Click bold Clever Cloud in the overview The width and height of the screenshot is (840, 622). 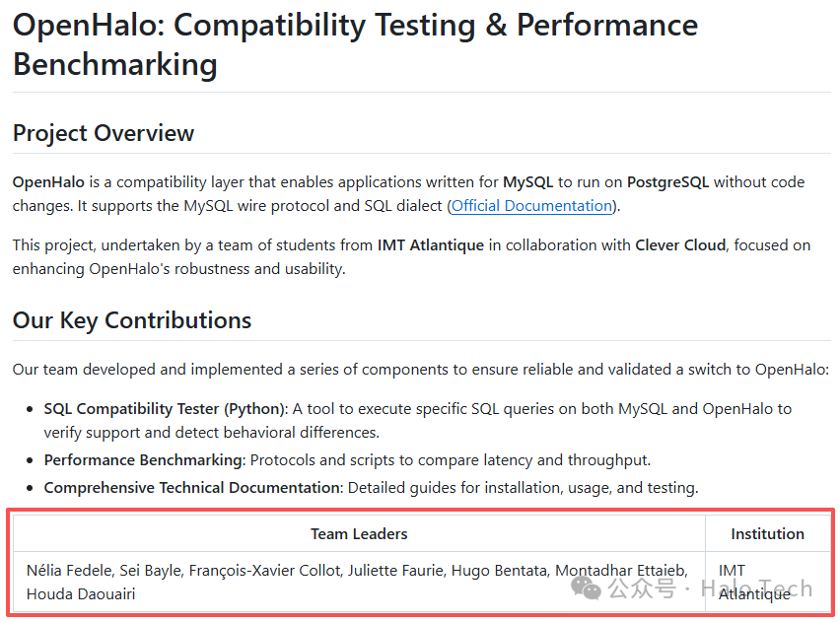(x=679, y=244)
